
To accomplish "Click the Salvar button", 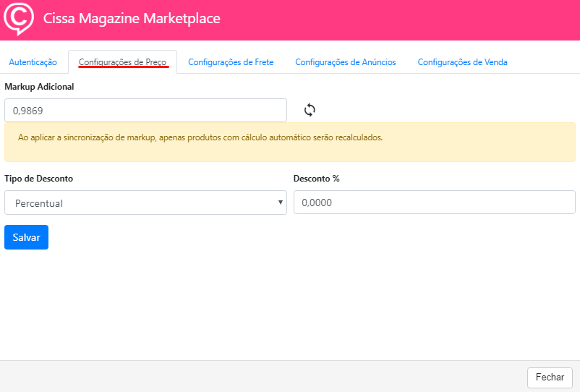I will point(26,237).
